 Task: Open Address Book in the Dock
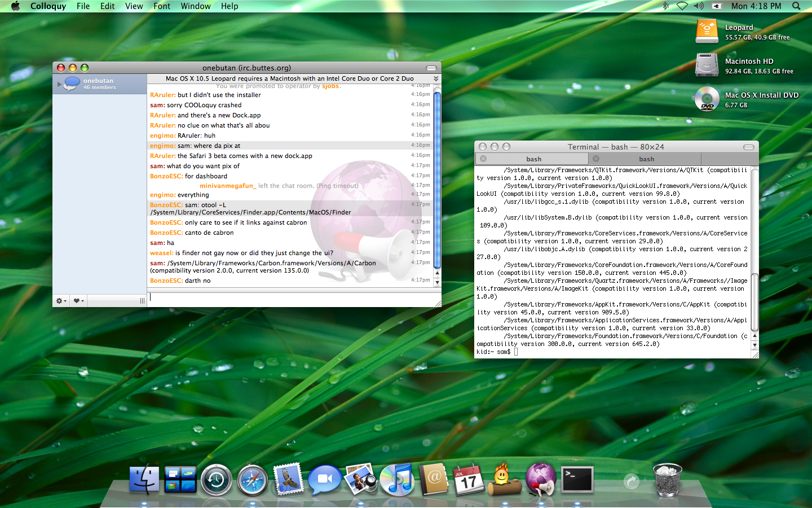433,479
